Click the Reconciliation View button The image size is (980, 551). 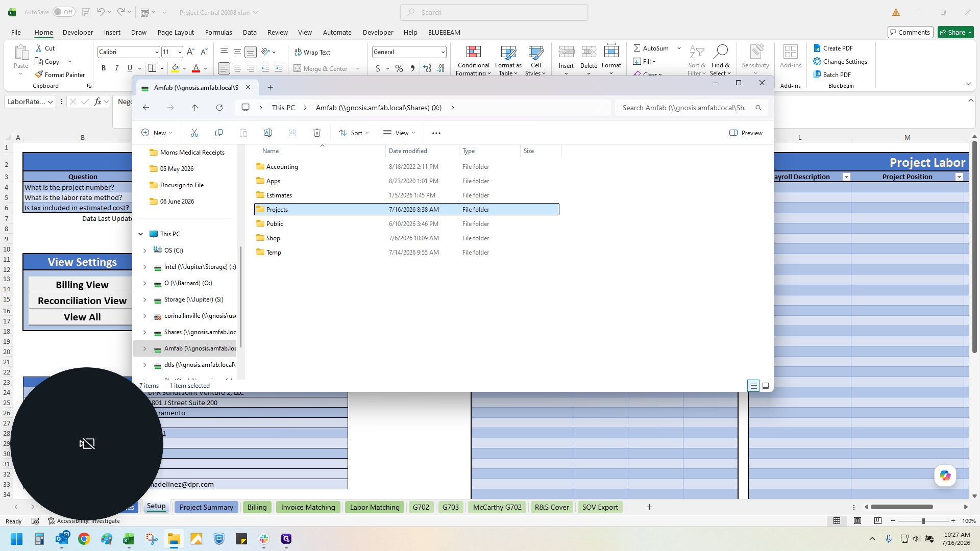click(82, 301)
